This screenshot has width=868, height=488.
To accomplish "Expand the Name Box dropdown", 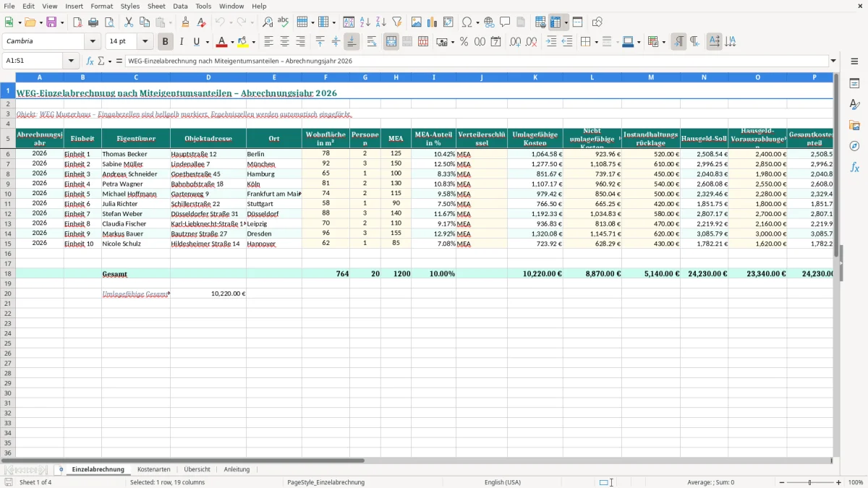I will coord(71,61).
